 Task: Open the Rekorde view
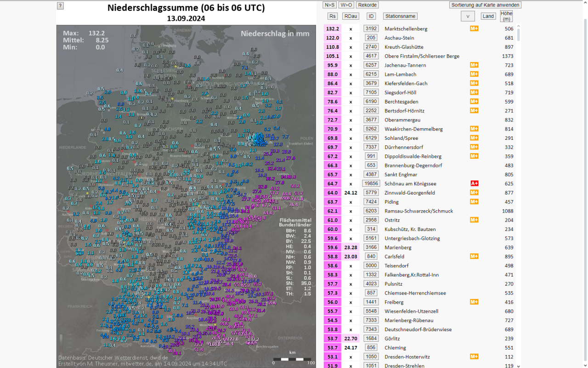[x=367, y=5]
